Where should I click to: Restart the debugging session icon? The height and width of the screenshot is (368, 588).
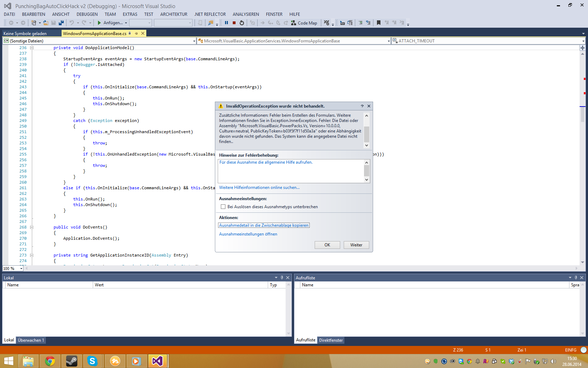coord(242,23)
